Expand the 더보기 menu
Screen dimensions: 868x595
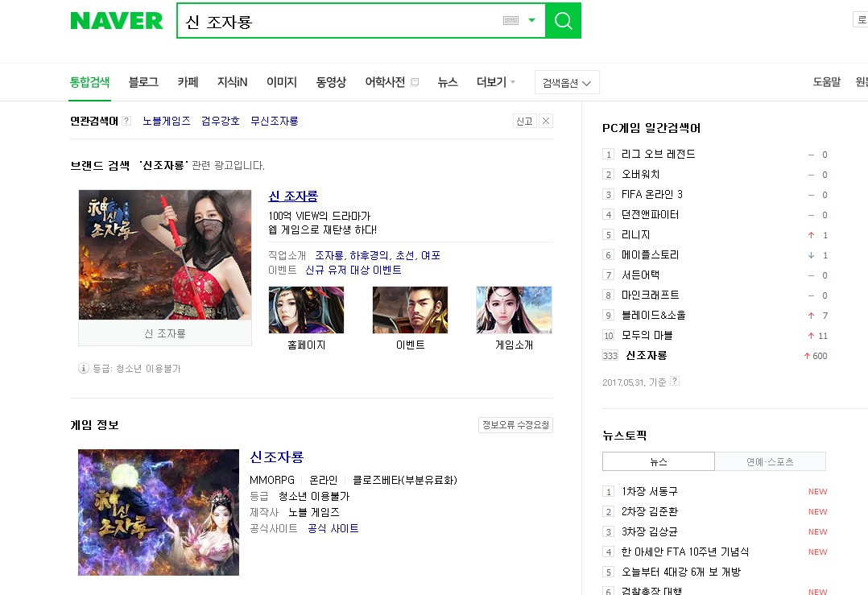(x=495, y=82)
